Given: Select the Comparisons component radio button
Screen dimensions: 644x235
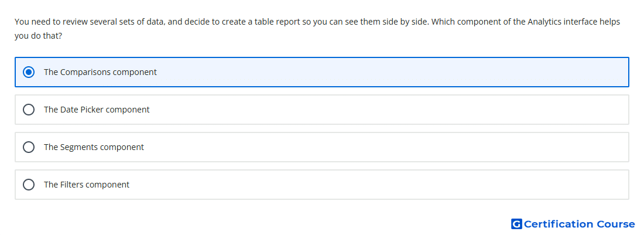Looking at the screenshot, I should click(x=29, y=72).
